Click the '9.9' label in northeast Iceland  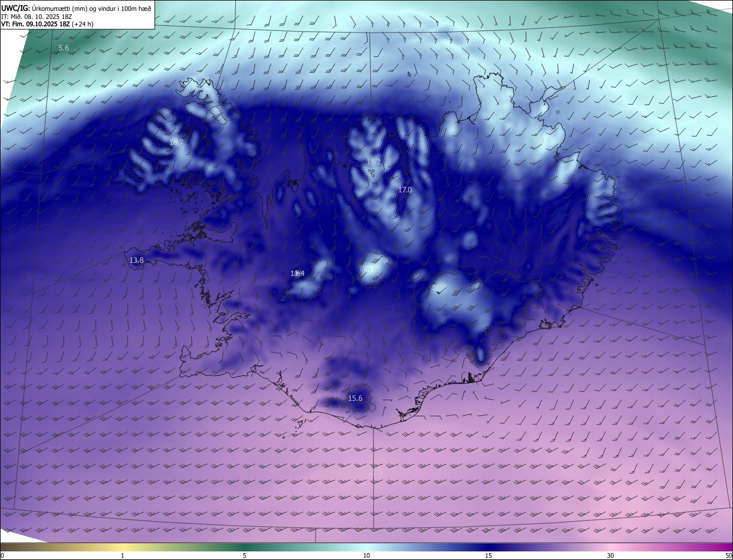tap(545, 140)
